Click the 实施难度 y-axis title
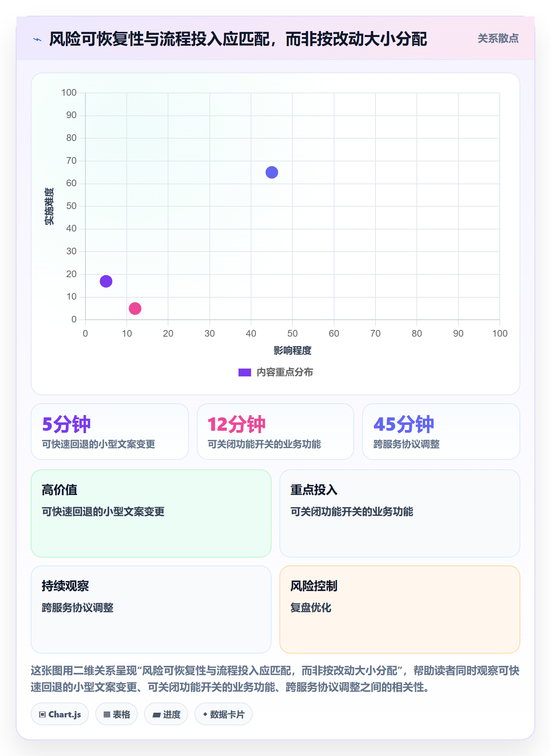551x756 pixels. (x=49, y=206)
